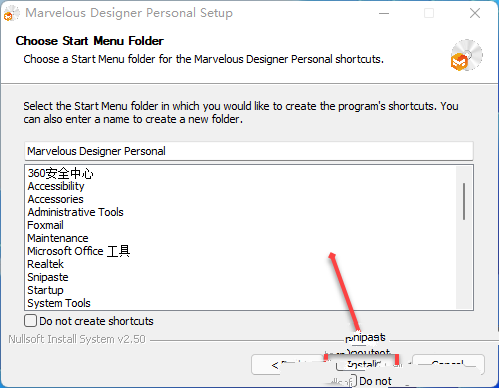The image size is (499, 388).
Task: Cancel the installation
Action: point(448,365)
